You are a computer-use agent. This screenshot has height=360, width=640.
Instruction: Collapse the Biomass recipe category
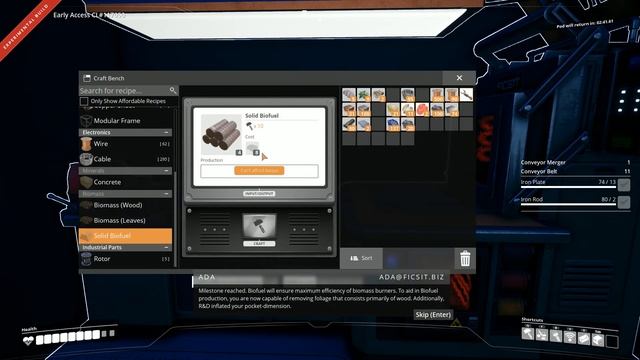(x=166, y=194)
